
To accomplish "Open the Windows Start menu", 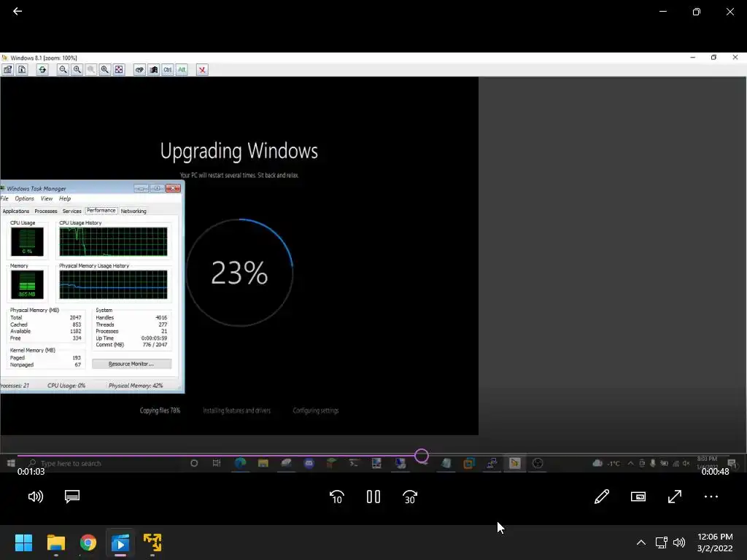I will coord(23,542).
